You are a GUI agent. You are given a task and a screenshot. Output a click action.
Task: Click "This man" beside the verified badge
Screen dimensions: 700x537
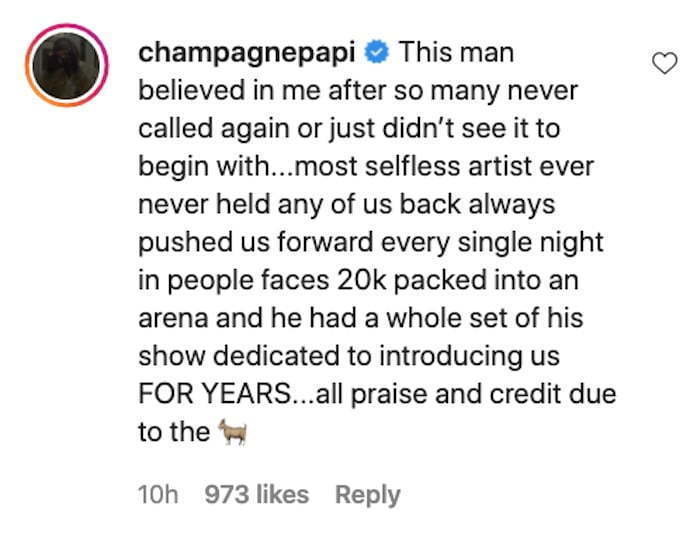[456, 52]
